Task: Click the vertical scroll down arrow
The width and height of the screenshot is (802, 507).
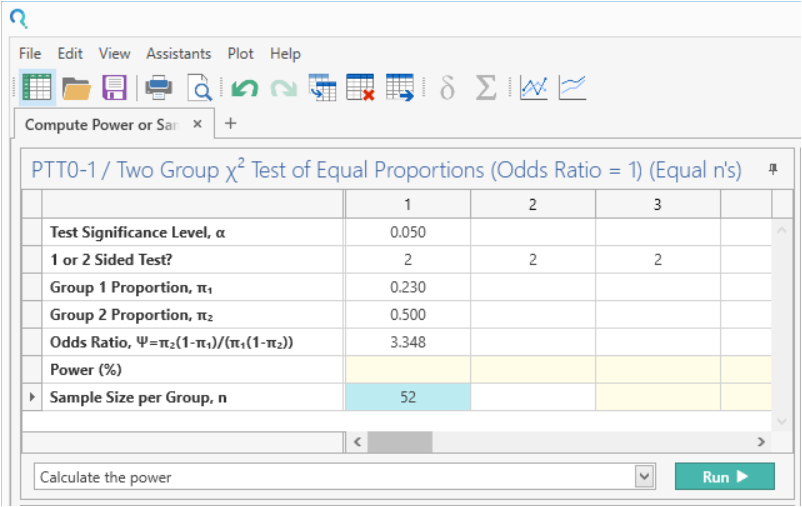Action: tap(782, 421)
